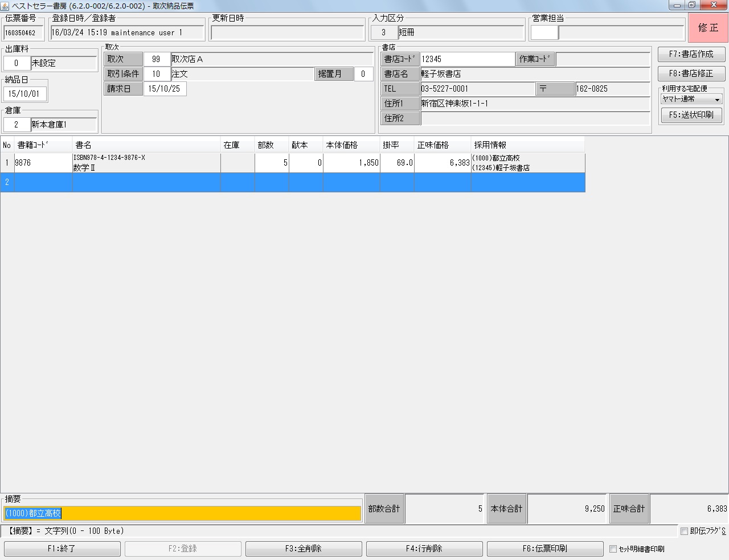This screenshot has width=729, height=560.
Task: Click the Java application icon in title bar
Action: pyautogui.click(x=6, y=6)
